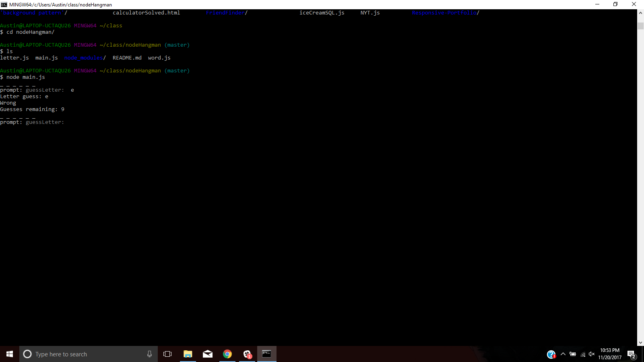Click the Type here to search box
Image resolution: width=644 pixels, height=362 pixels.
(89, 354)
